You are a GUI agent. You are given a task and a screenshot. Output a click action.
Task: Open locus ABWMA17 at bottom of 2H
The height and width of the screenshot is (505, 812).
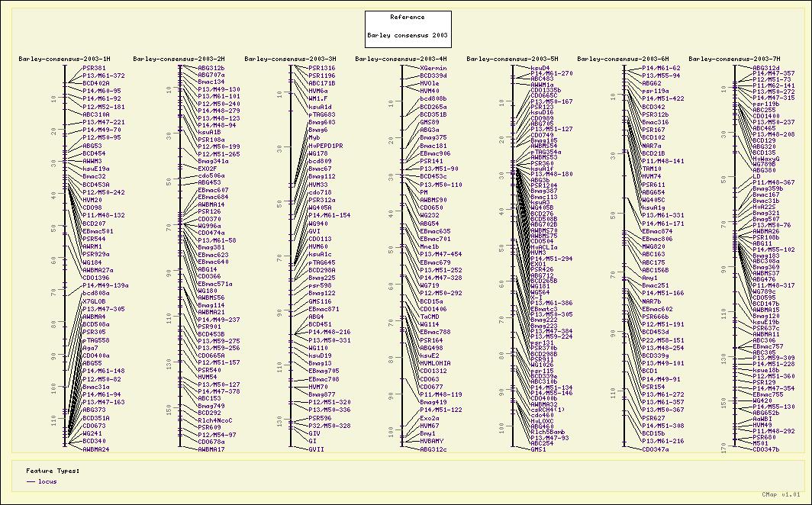point(211,449)
